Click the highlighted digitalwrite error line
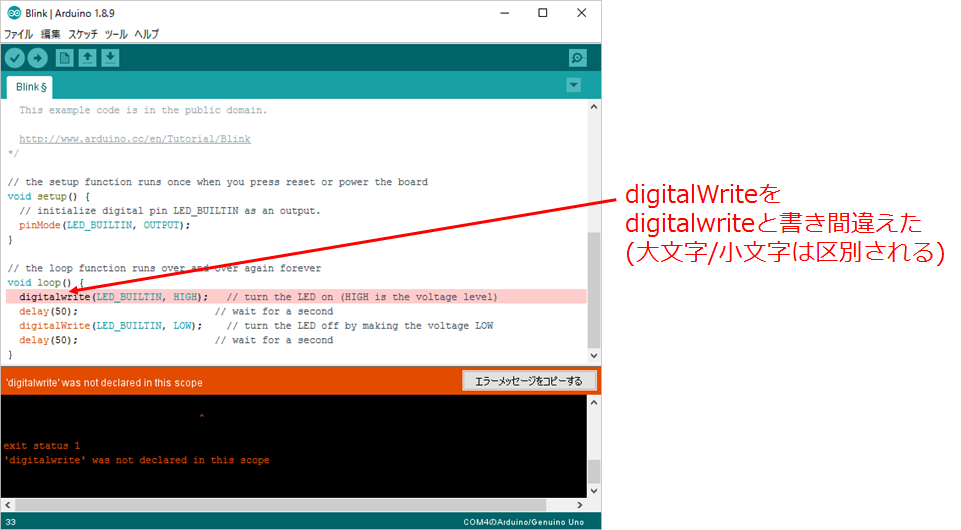 coord(296,297)
